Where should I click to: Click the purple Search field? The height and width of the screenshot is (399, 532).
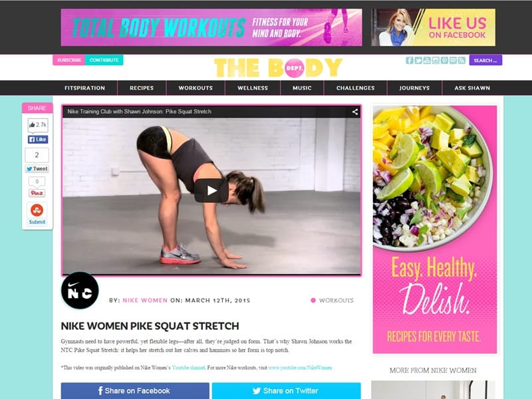[485, 61]
